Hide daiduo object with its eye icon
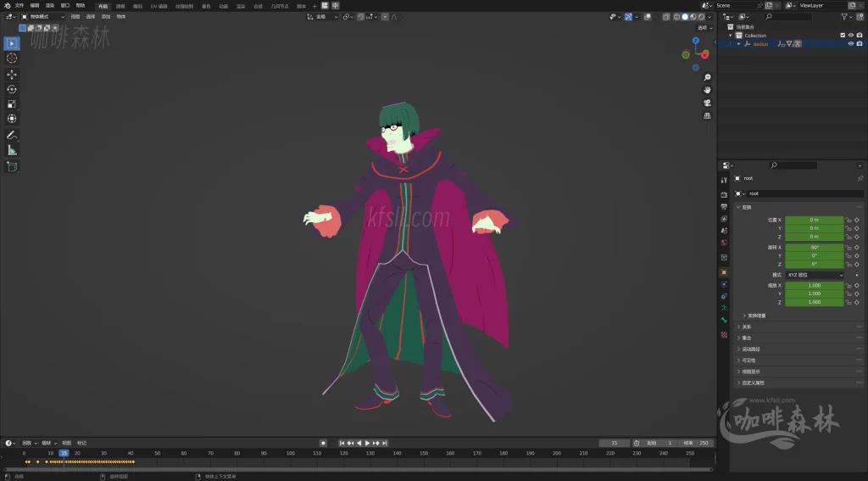Image resolution: width=868 pixels, height=481 pixels. point(851,44)
